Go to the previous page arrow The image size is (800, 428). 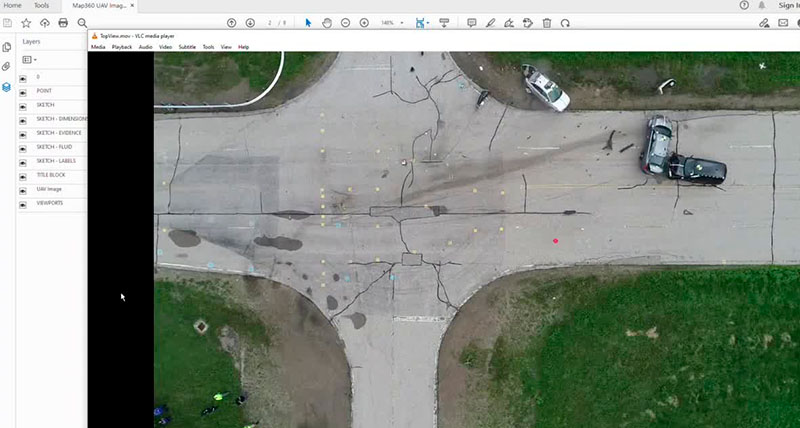pos(232,22)
